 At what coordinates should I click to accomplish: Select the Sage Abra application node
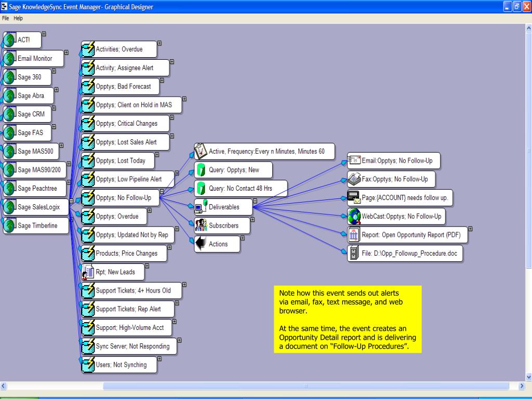click(x=29, y=96)
